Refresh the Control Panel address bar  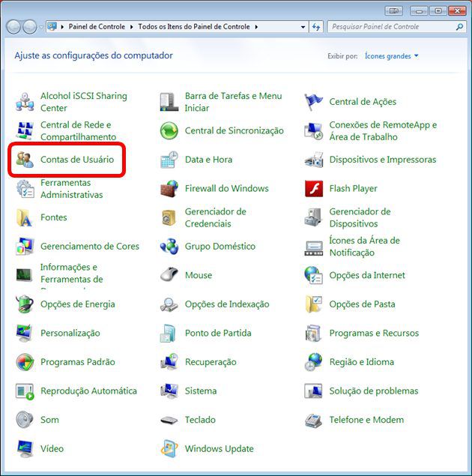[316, 27]
